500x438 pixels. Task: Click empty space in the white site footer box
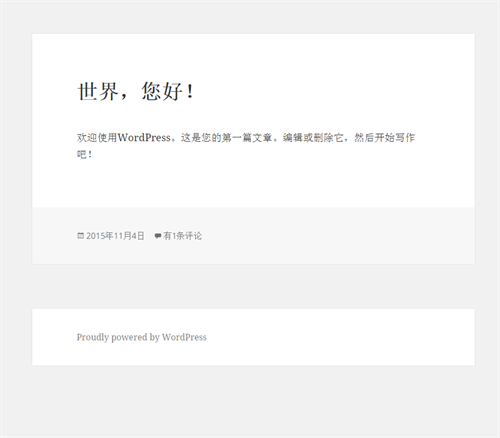click(x=333, y=337)
